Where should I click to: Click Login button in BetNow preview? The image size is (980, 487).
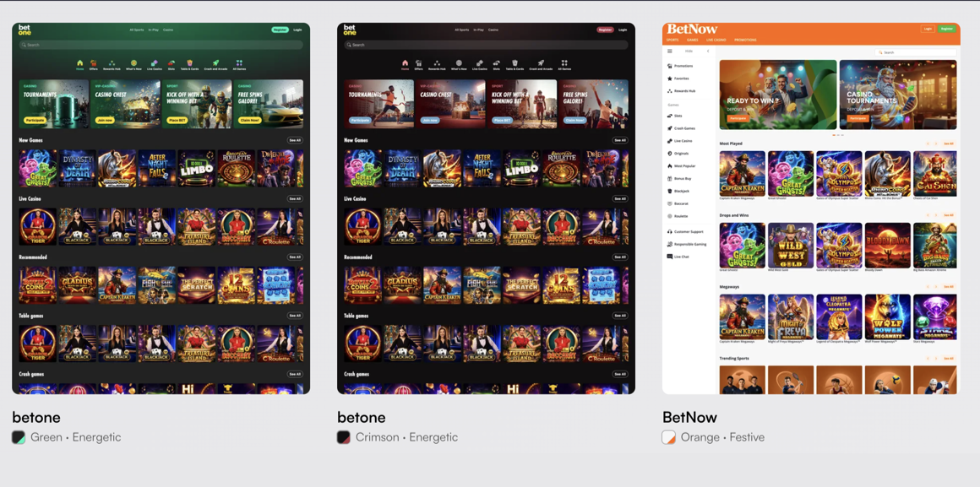(x=928, y=29)
